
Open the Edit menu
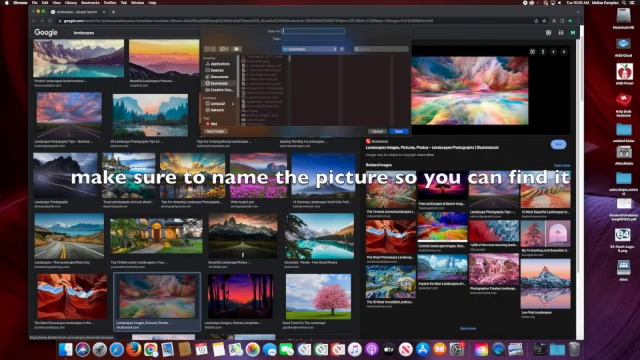pos(45,2)
